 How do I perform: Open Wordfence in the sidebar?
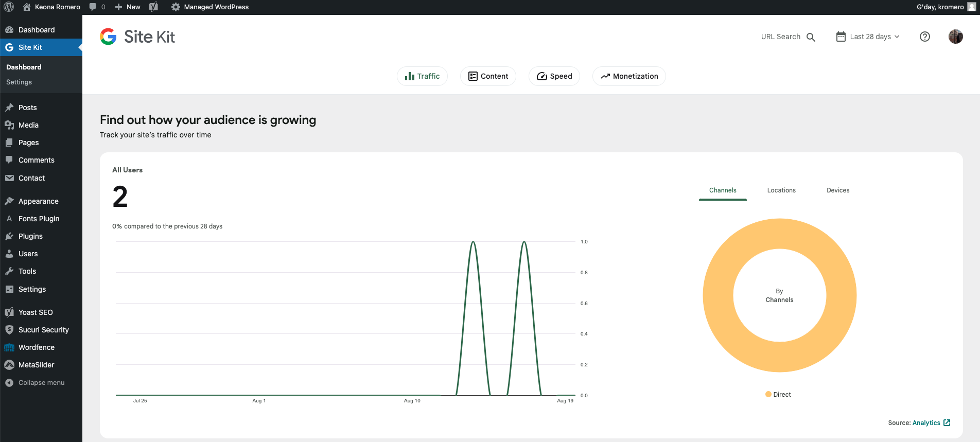click(x=41, y=347)
